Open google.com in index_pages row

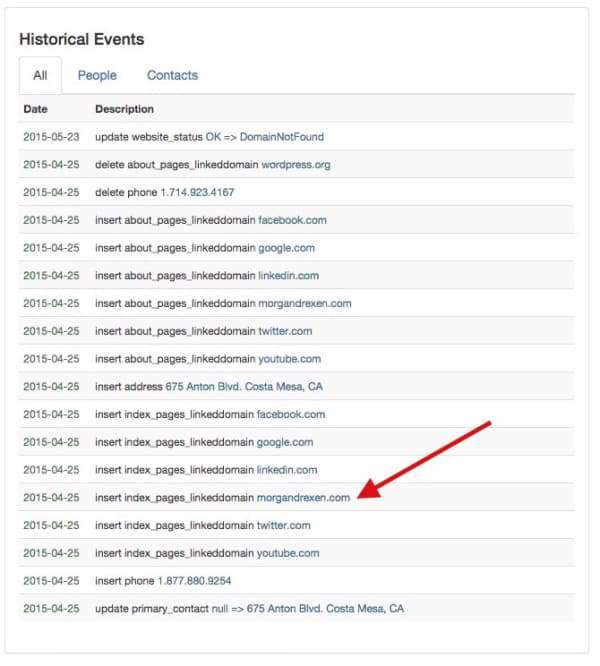(x=285, y=442)
